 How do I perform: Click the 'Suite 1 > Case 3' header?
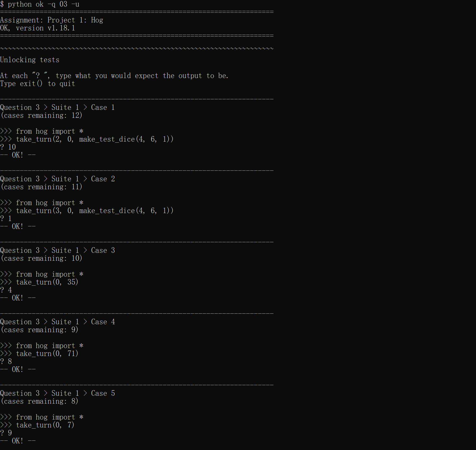point(57,250)
